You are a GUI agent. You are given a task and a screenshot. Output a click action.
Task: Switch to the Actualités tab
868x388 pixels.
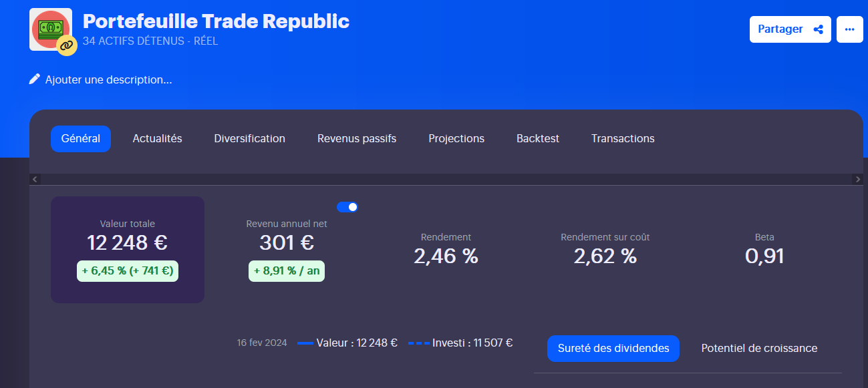pyautogui.click(x=157, y=139)
